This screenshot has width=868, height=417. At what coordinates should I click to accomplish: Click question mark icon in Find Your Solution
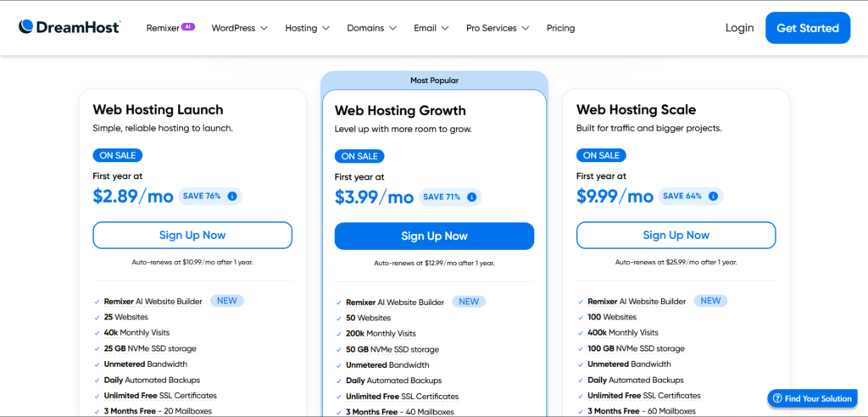click(x=777, y=398)
